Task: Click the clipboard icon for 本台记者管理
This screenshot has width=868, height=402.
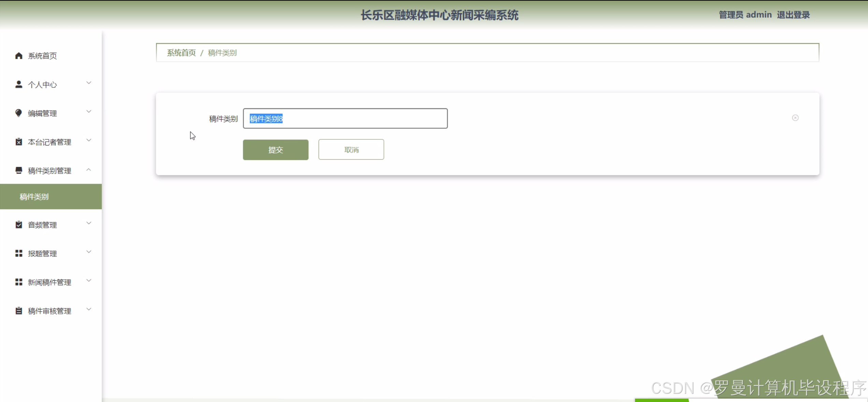Action: point(19,142)
